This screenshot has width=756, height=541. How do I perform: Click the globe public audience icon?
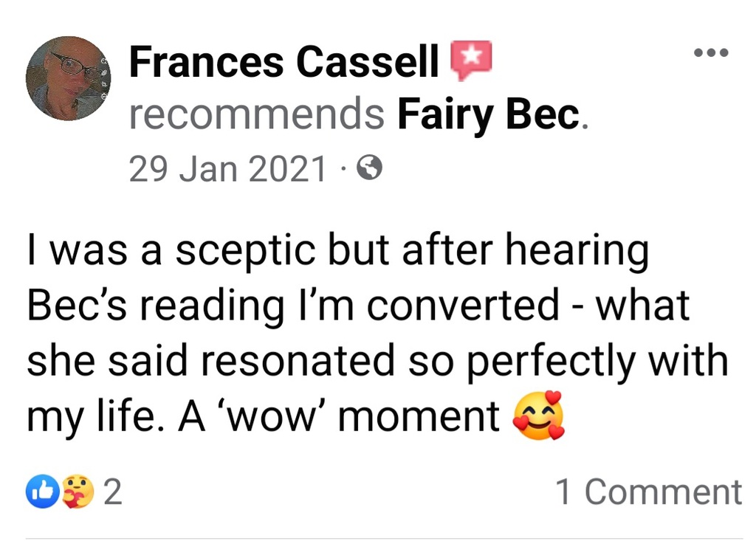tap(369, 170)
